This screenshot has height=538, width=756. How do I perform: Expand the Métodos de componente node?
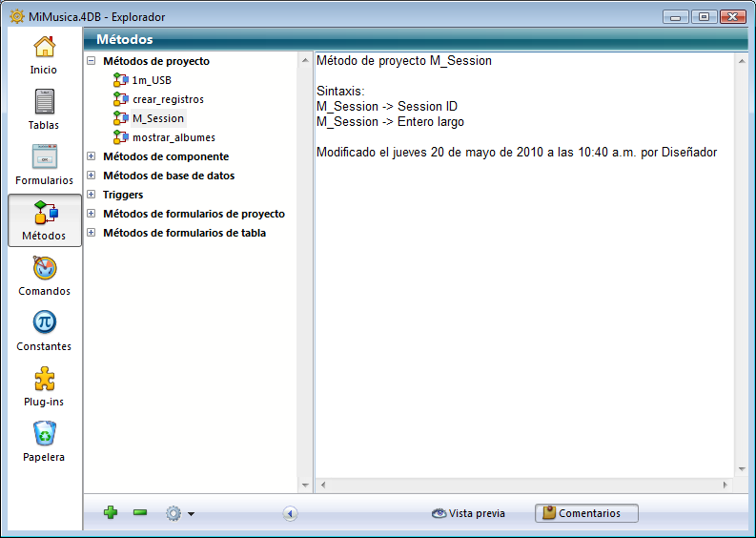[x=92, y=156]
